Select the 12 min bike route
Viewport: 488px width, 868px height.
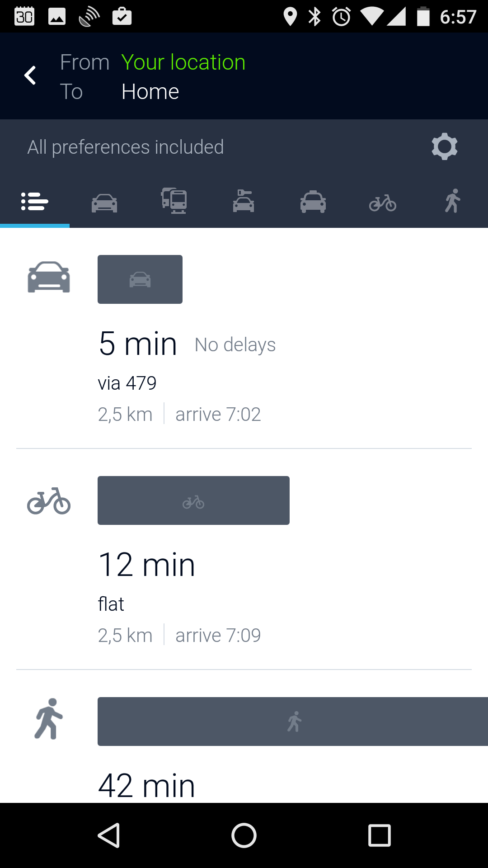click(147, 565)
